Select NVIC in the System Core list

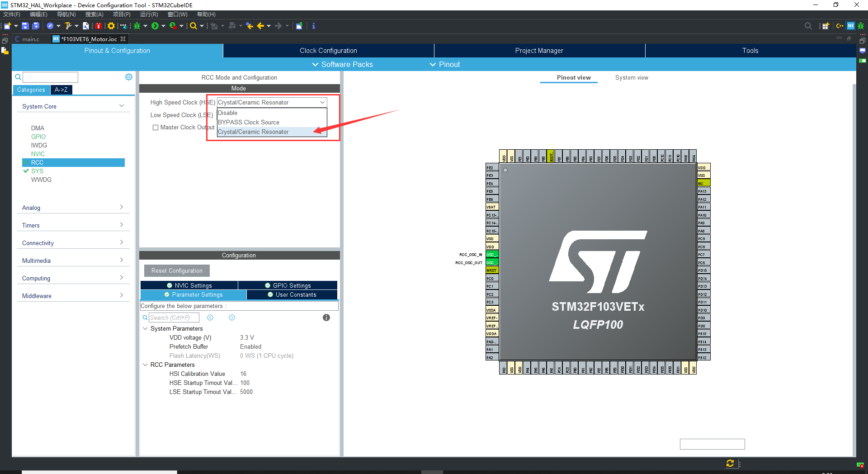(38, 154)
